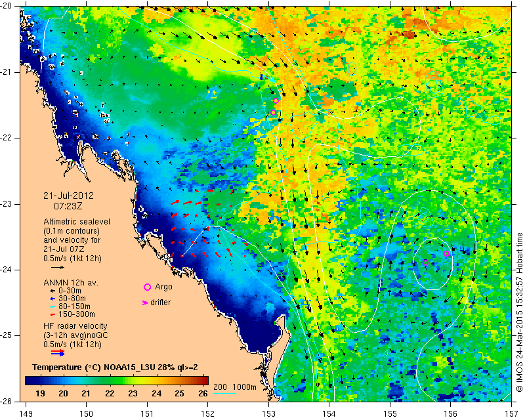
Task: Click the Temperature NOAA15_L3U colorbar title
Action: tap(115, 367)
